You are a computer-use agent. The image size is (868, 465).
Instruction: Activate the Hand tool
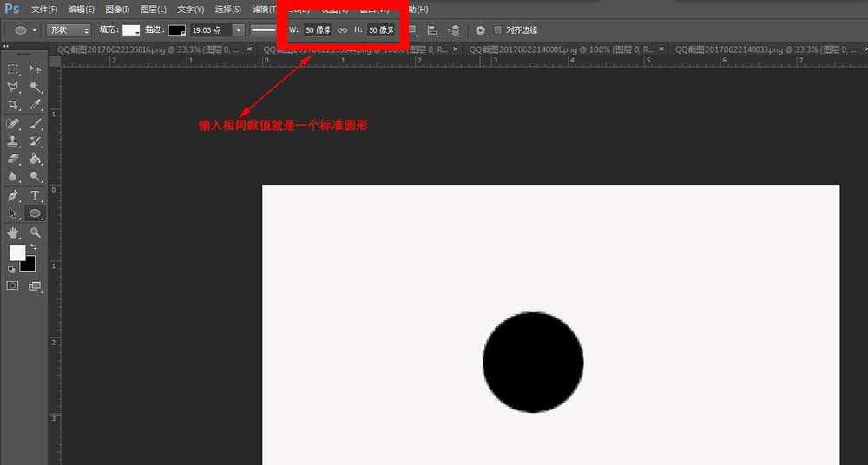[13, 232]
